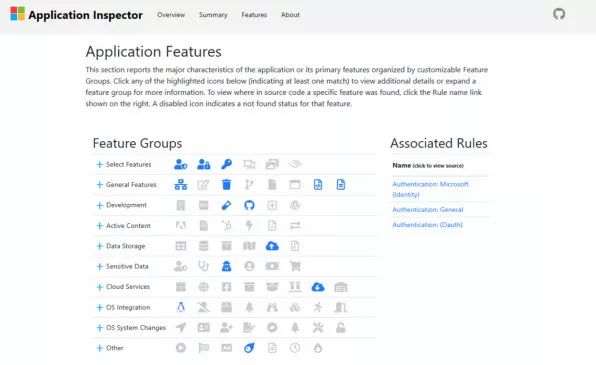The image size is (596, 365).
Task: Open the GitHub icon in header
Action: pyautogui.click(x=559, y=14)
